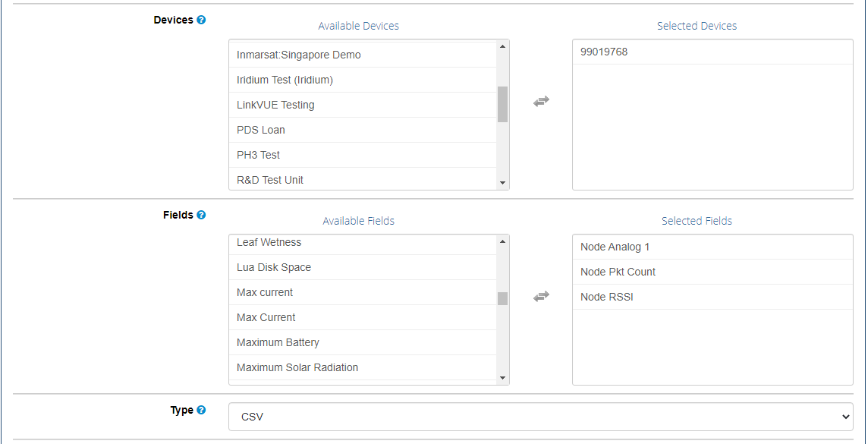The image size is (868, 444).
Task: Click the Type help question icon
Action: [x=202, y=411]
